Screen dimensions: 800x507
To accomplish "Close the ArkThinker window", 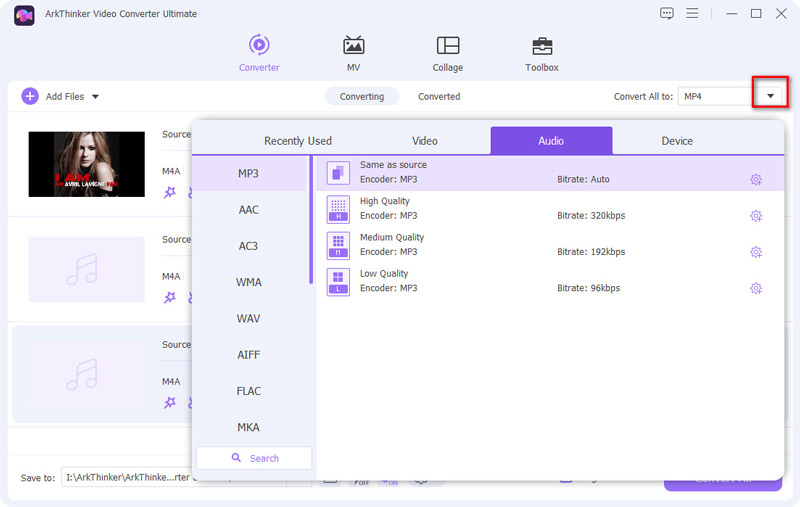I will [781, 14].
